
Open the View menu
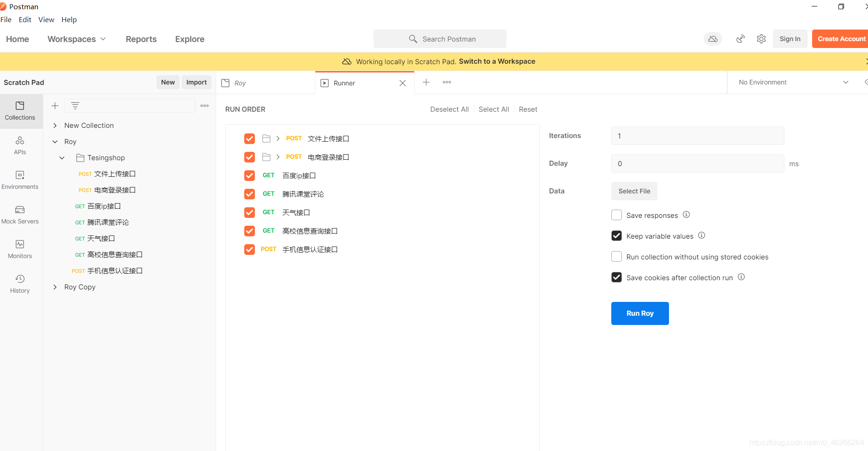[x=46, y=19]
